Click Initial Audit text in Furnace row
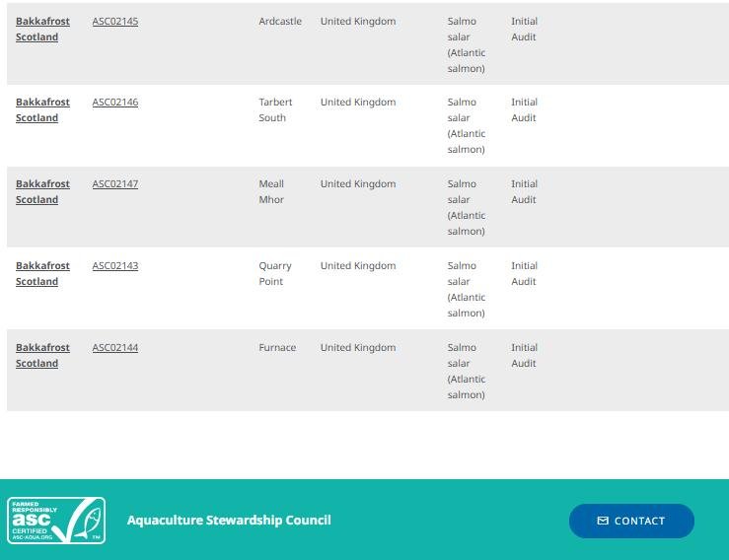Image resolution: width=729 pixels, height=560 pixels. click(x=524, y=355)
